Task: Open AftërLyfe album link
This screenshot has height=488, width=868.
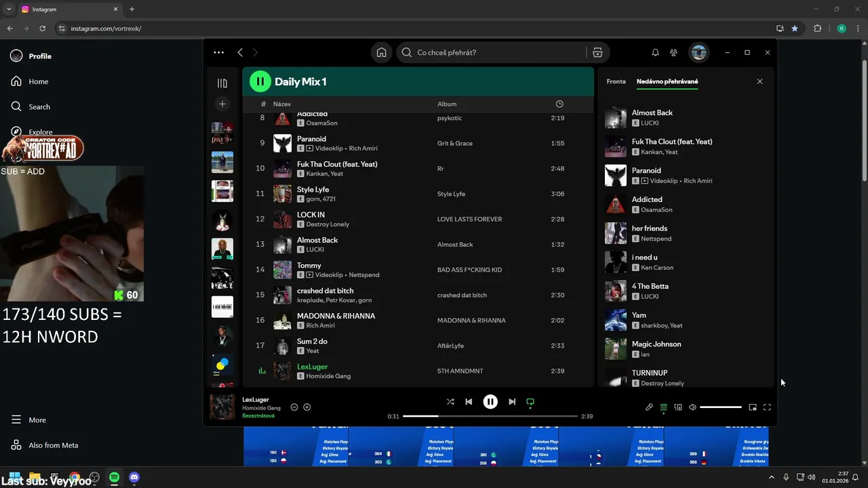Action: [x=450, y=346]
